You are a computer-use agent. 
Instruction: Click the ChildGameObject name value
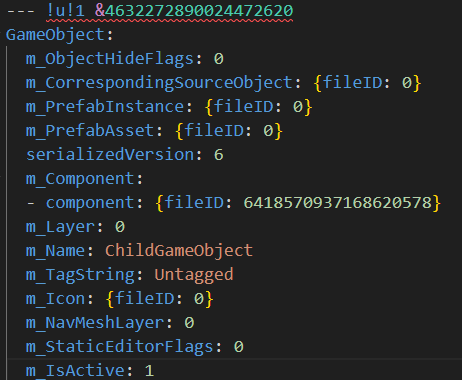179,251
